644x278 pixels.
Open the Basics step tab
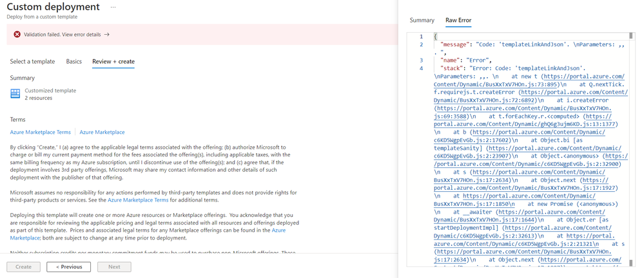(x=73, y=62)
